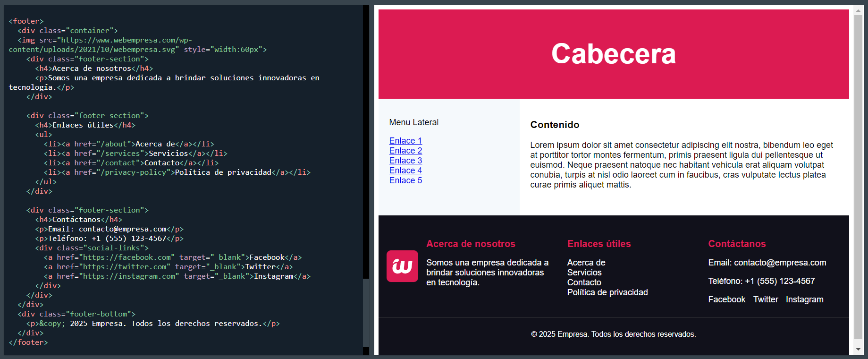
Task: Click the opening <footer> tag in code
Action: pos(26,21)
